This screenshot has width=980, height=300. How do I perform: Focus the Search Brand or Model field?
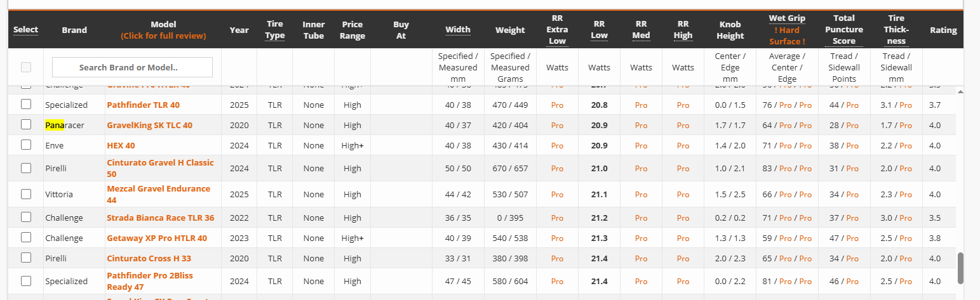pos(132,67)
